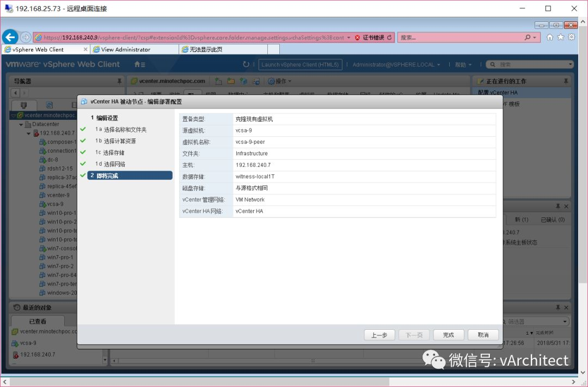
Task: Switch to 无法显示此页 browser tab
Action: pyautogui.click(x=224, y=49)
